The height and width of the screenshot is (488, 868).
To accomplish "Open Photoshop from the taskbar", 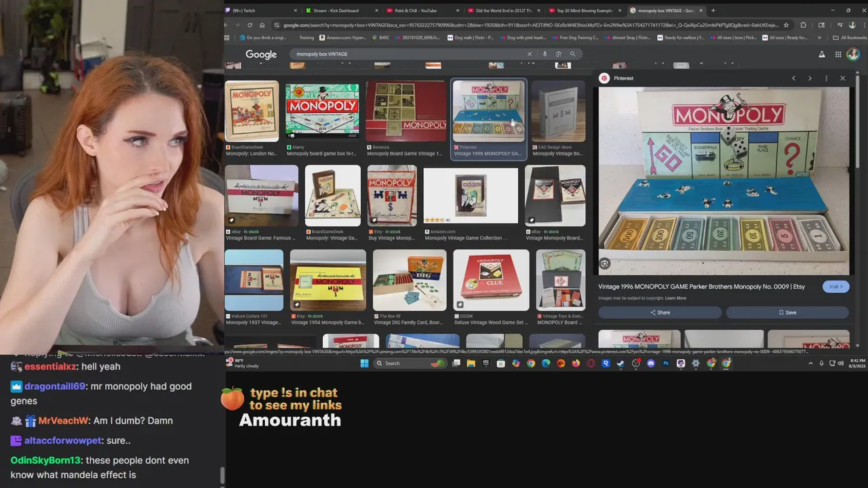I will click(x=665, y=363).
